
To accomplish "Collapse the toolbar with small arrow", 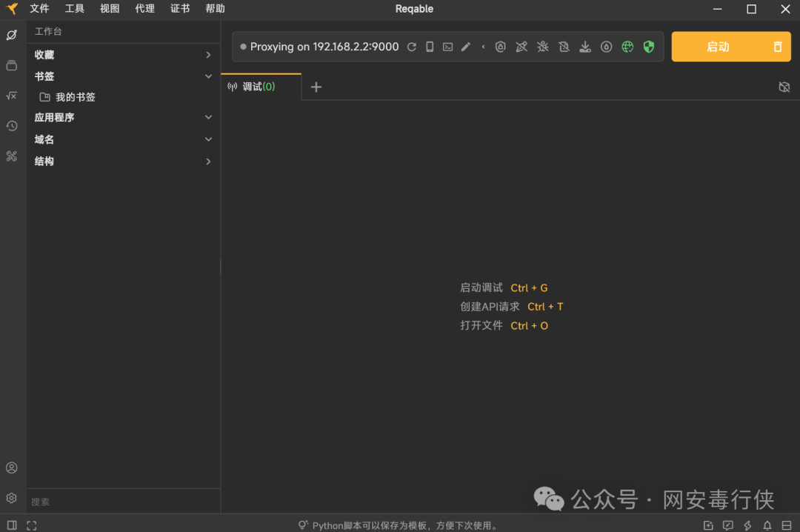I will pyautogui.click(x=483, y=47).
